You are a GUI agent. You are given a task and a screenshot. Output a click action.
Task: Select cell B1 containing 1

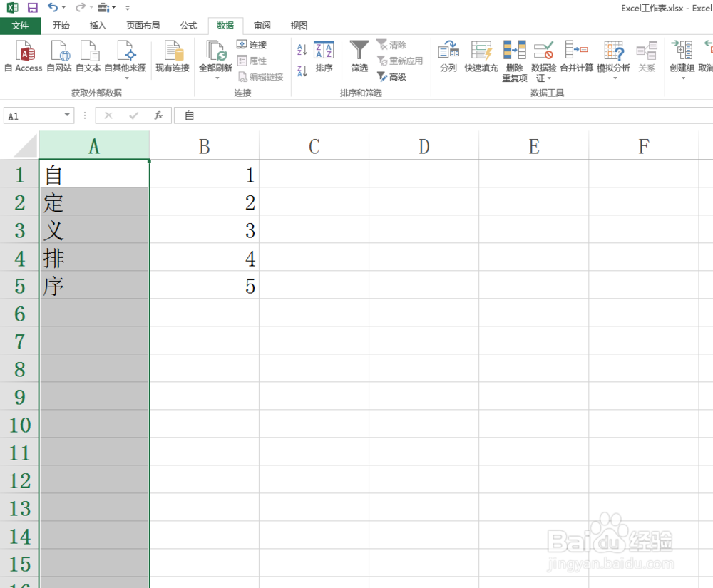click(204, 175)
